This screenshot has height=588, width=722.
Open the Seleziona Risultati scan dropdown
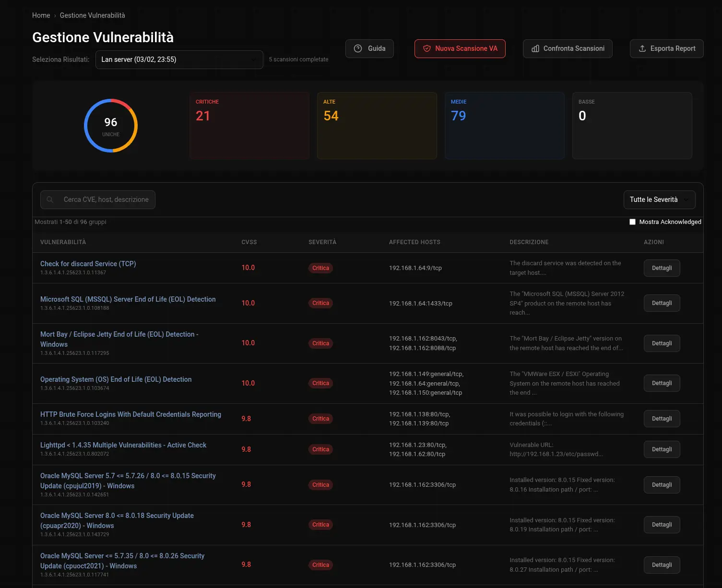179,59
